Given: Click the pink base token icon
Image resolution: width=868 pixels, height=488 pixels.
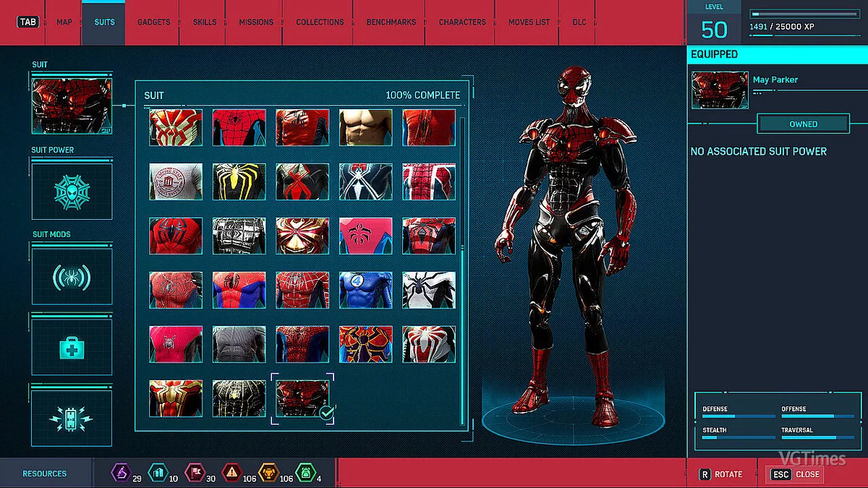Looking at the screenshot, I should click(194, 474).
